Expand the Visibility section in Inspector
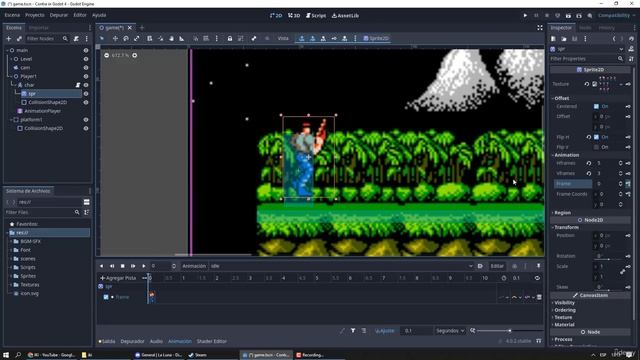This screenshot has height=360, width=640. 563,303
